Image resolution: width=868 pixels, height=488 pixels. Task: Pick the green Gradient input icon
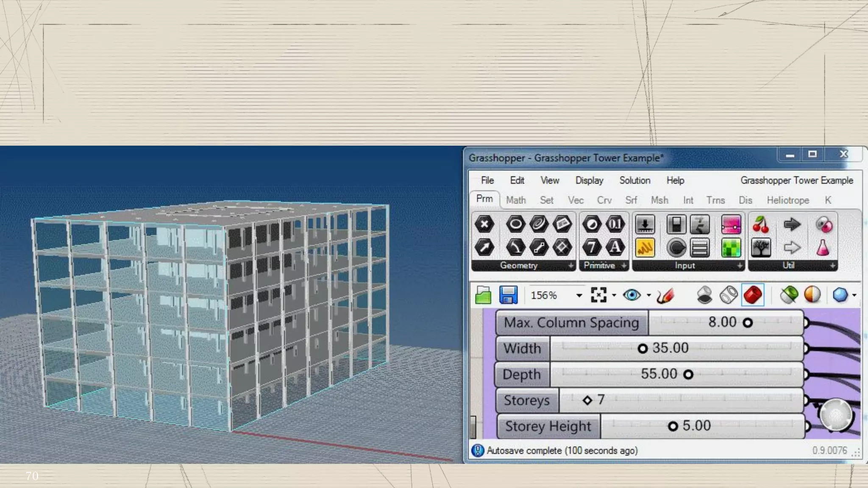(x=731, y=248)
